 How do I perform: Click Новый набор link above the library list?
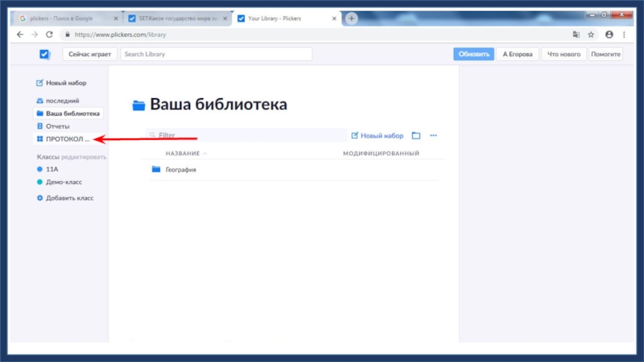[x=377, y=136]
